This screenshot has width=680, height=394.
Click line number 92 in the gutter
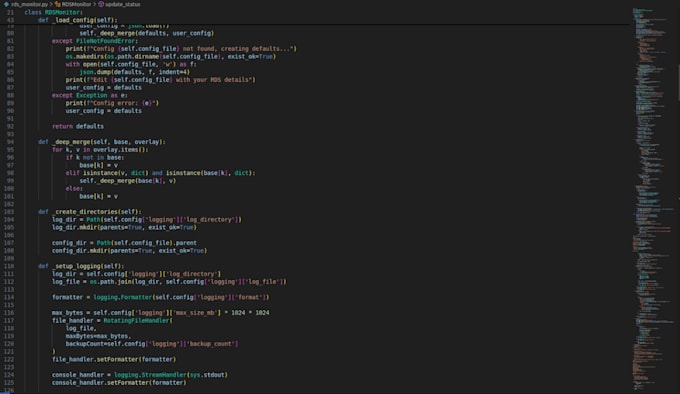pos(10,127)
